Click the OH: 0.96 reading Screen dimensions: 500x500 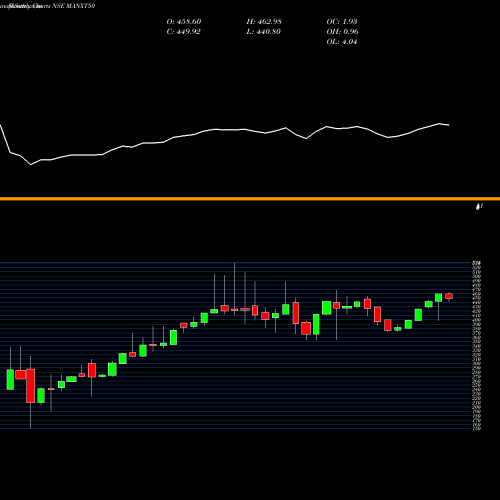click(342, 32)
